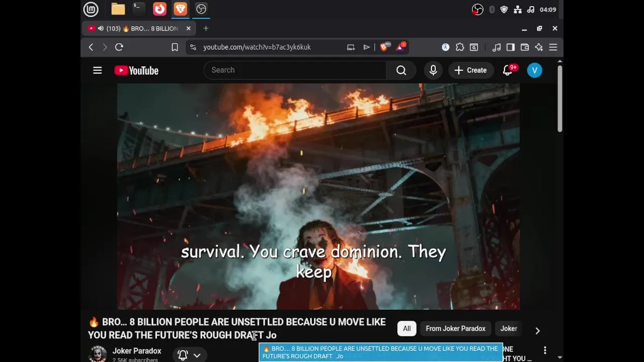Screen dimensions: 644x362
Task: Select the All filter chip
Action: [x=407, y=329]
